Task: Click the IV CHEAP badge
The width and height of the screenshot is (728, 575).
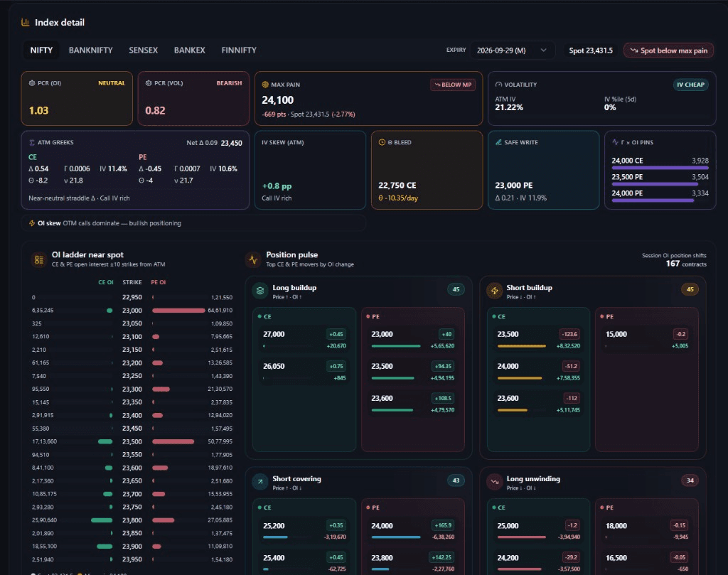Action: tap(690, 85)
